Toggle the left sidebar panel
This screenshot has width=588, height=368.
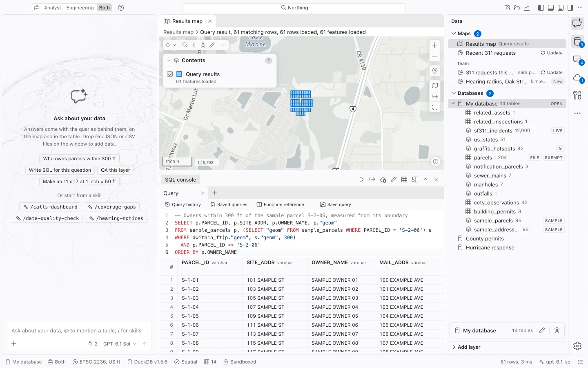coord(541,8)
